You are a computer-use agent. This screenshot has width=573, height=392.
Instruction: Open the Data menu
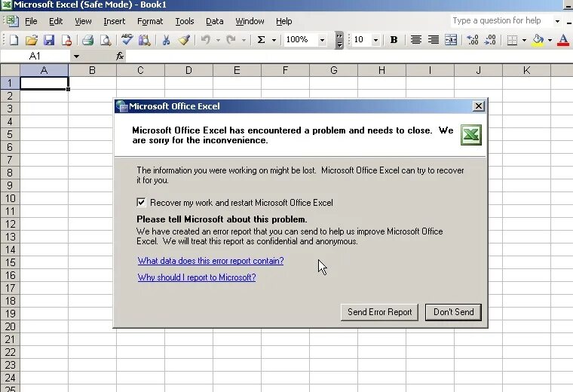[x=215, y=21]
